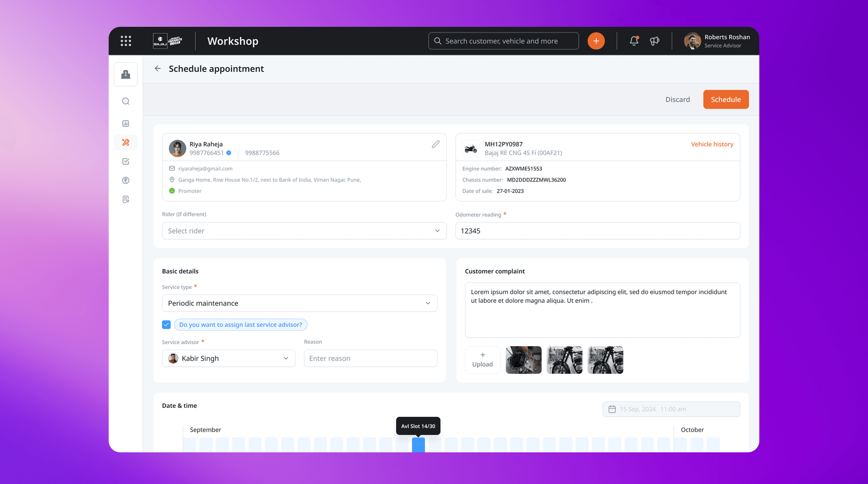Click the Discard button
868x484 pixels.
[x=677, y=99]
